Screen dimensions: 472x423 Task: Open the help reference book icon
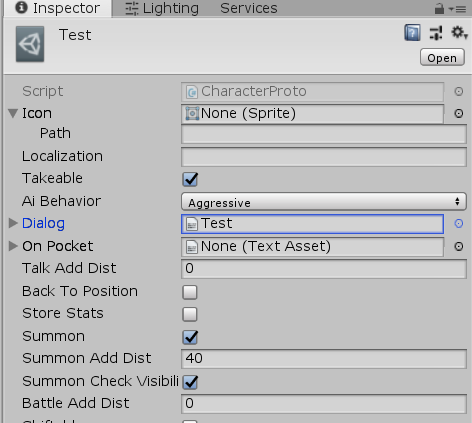coord(412,33)
